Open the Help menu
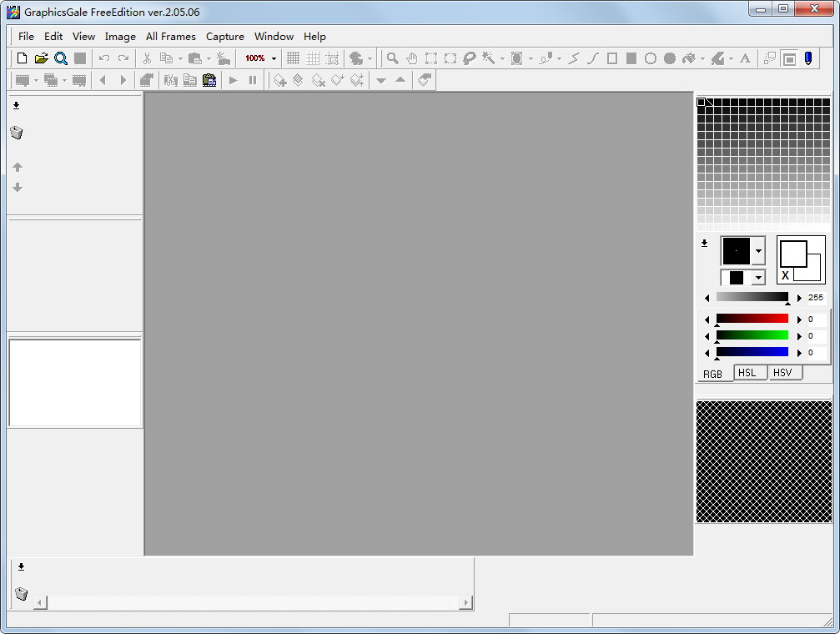The width and height of the screenshot is (840, 634). [x=314, y=37]
